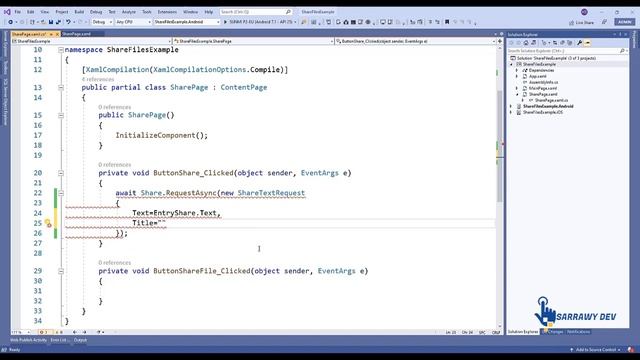This screenshot has width=640, height=360.
Task: Expand the MainPage.xaml node
Action: (x=517, y=88)
